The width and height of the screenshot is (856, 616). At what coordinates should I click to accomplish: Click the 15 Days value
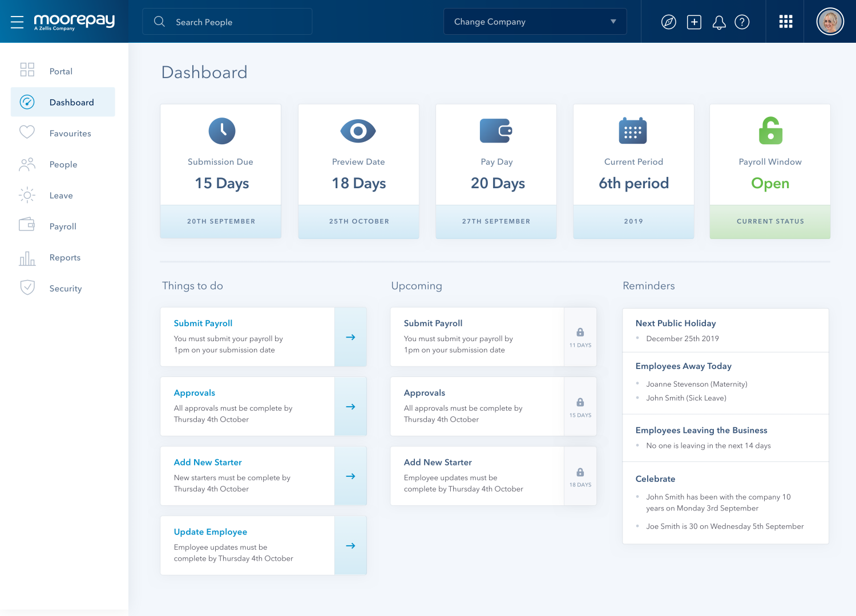tap(222, 184)
